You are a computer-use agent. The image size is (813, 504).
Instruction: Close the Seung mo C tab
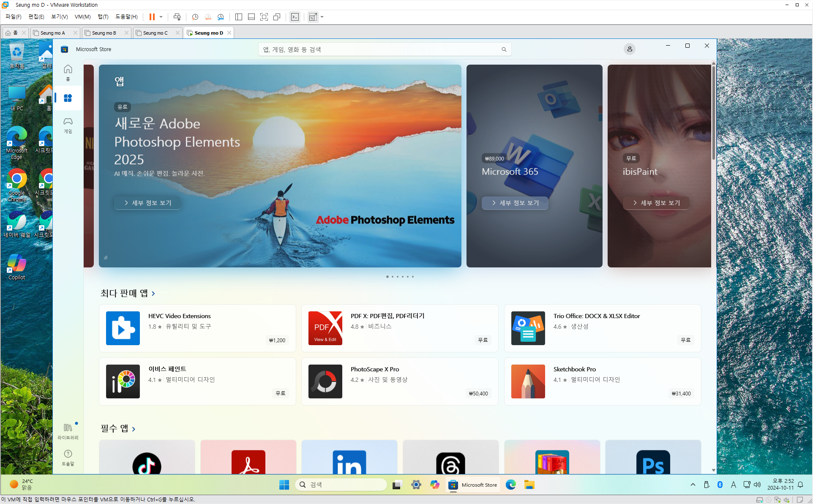177,33
